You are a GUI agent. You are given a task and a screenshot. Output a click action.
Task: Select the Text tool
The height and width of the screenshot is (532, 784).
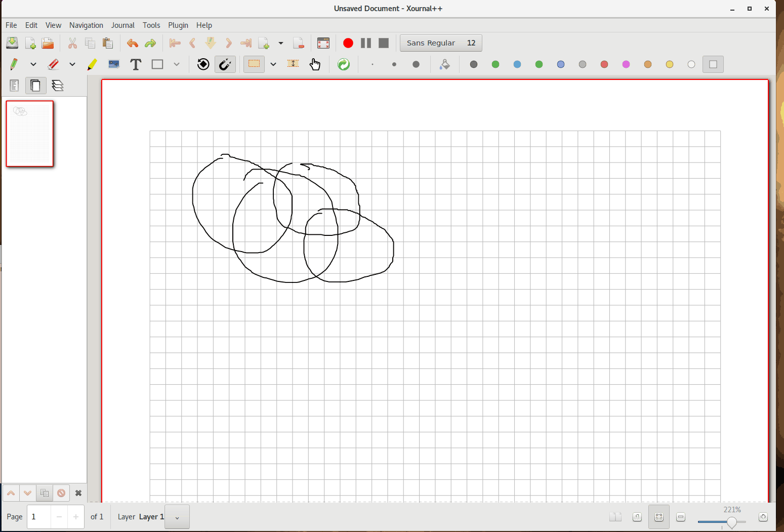(135, 64)
